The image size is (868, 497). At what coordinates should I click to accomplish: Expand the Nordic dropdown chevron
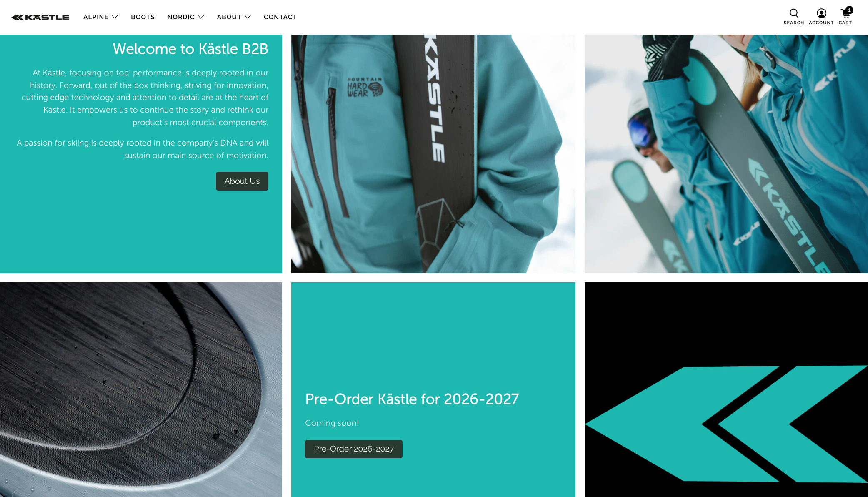201,17
